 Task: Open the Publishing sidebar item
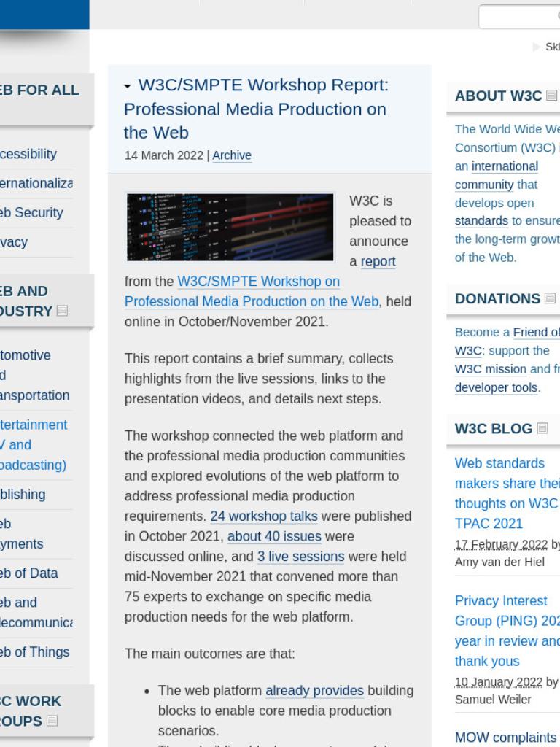(23, 495)
